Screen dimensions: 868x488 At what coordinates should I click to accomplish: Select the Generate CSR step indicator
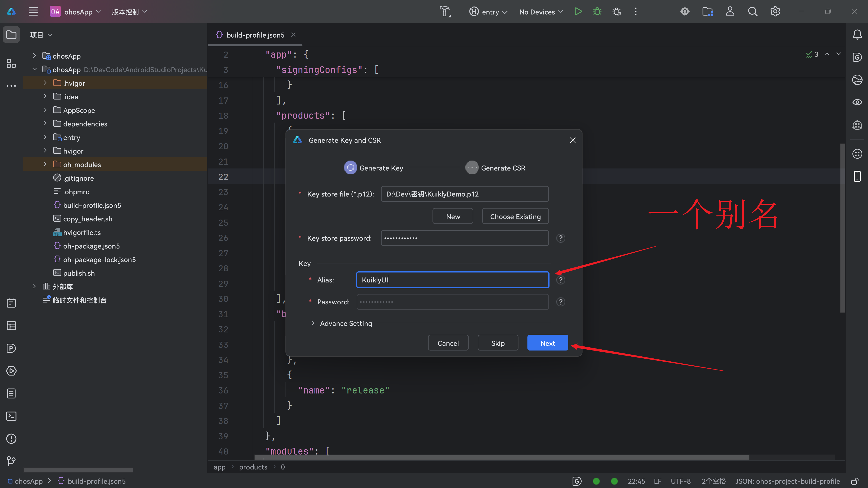(x=472, y=168)
